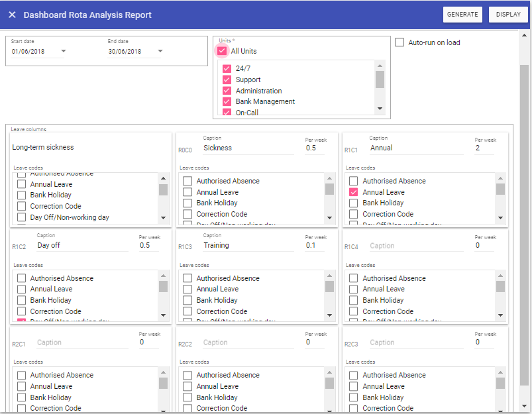
Task: Open the End date dropdown arrow
Action: [x=160, y=51]
